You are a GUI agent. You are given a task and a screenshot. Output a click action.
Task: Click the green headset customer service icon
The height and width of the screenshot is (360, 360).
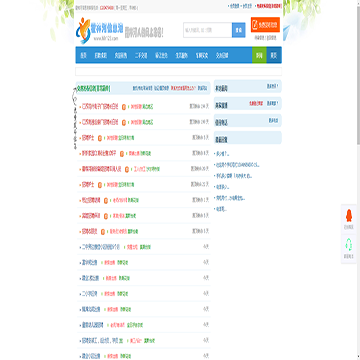349,245
